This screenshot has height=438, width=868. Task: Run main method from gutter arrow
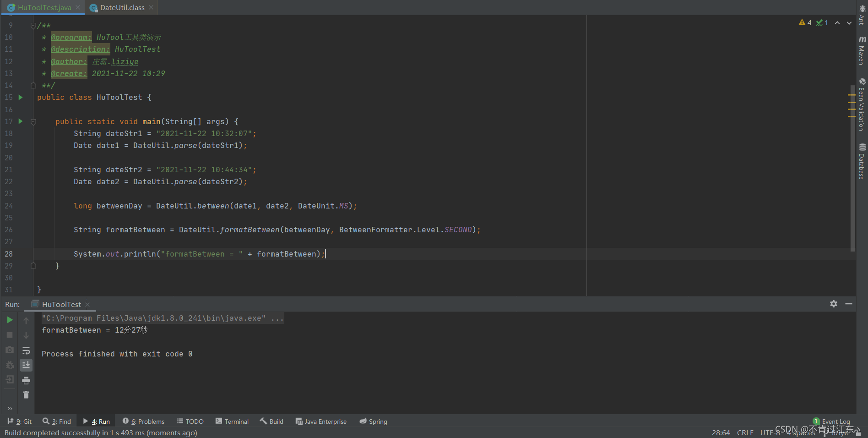pos(20,121)
